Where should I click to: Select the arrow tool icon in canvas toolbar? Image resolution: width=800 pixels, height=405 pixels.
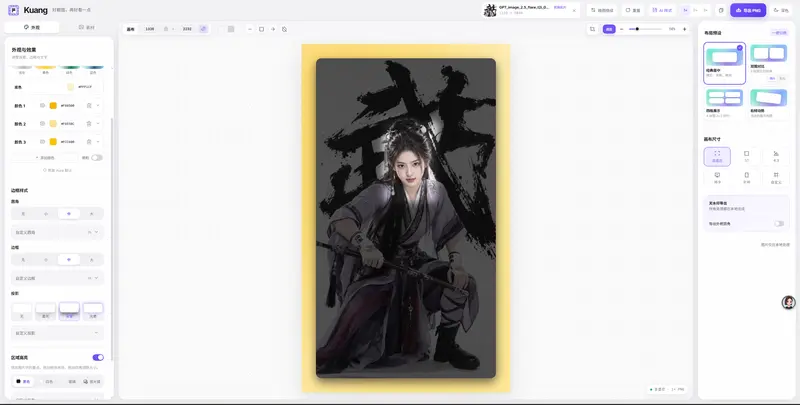[x=273, y=29]
